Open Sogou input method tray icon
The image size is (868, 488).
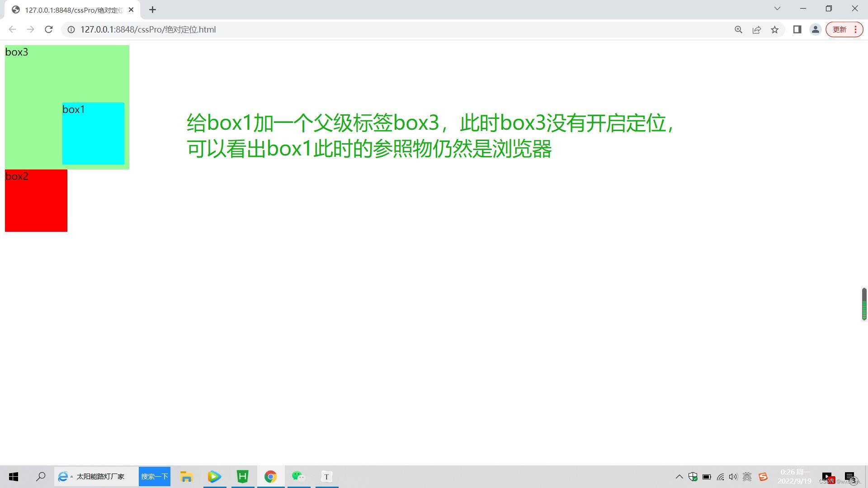pos(763,477)
